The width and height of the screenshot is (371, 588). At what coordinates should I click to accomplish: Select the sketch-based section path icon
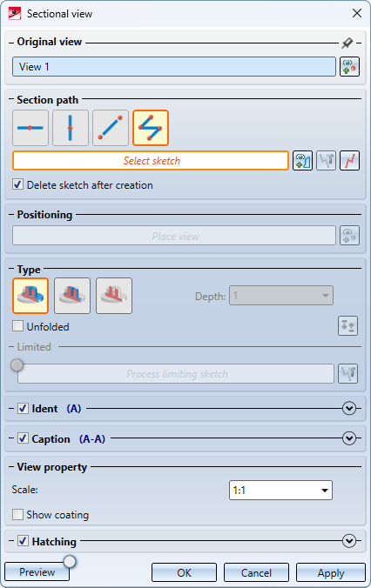click(x=151, y=128)
